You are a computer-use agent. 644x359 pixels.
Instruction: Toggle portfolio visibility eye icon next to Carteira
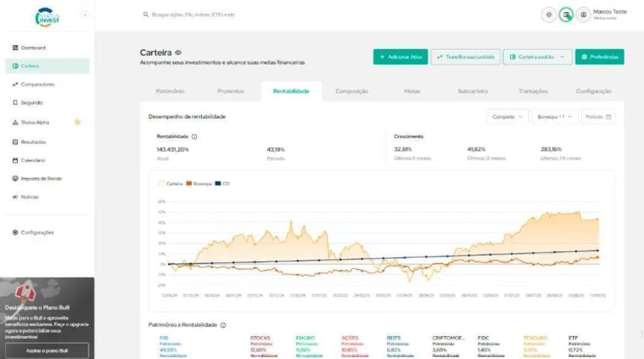tap(178, 53)
